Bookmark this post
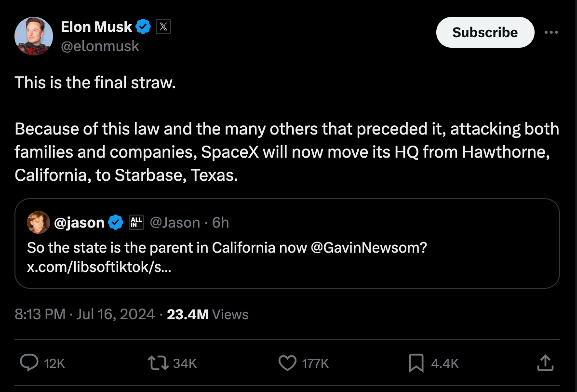577x392 pixels. click(x=416, y=363)
